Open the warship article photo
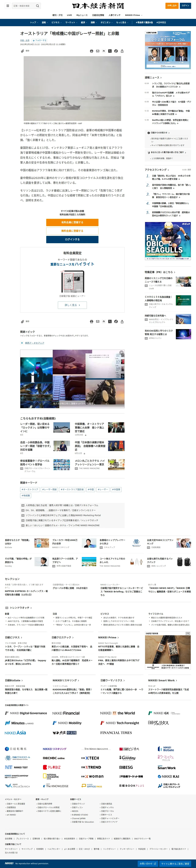The width and height of the screenshot is (196, 868). click(72, 88)
